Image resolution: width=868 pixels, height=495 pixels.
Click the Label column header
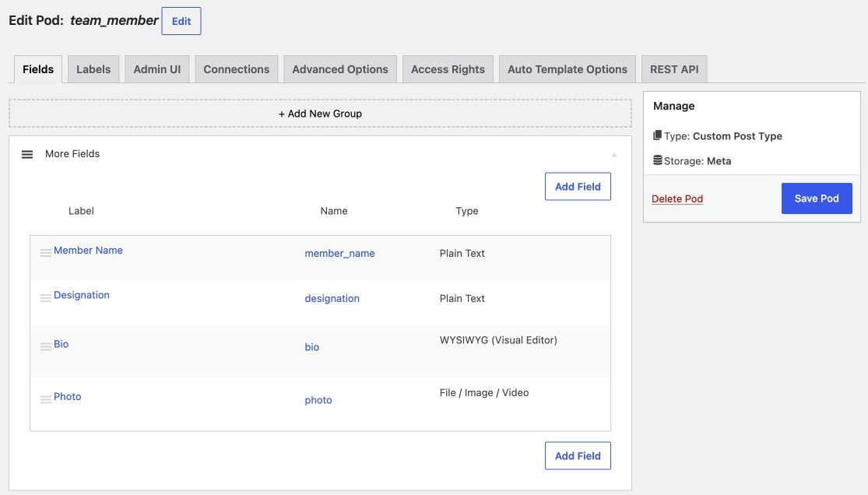coord(82,211)
